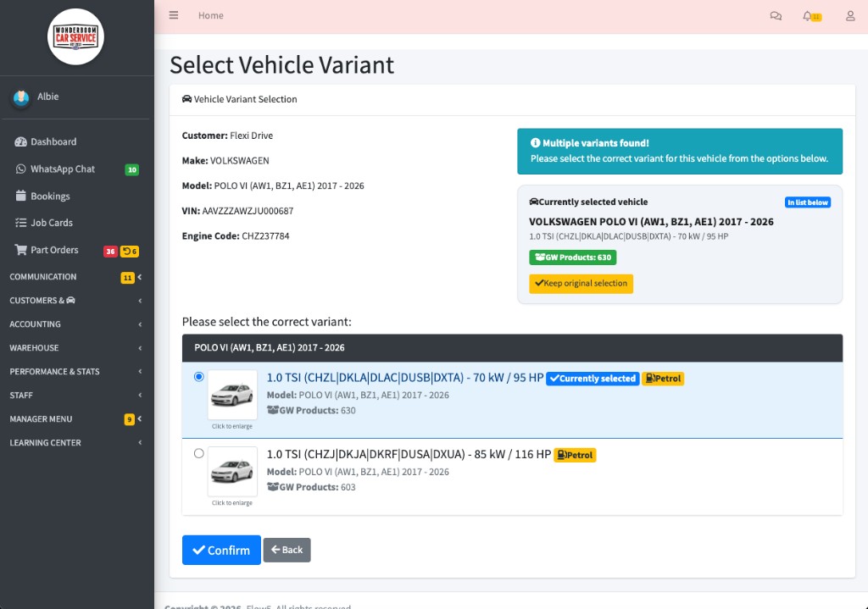
Task: Enlarge the 70 kW variant car thumbnail
Action: coord(232,395)
